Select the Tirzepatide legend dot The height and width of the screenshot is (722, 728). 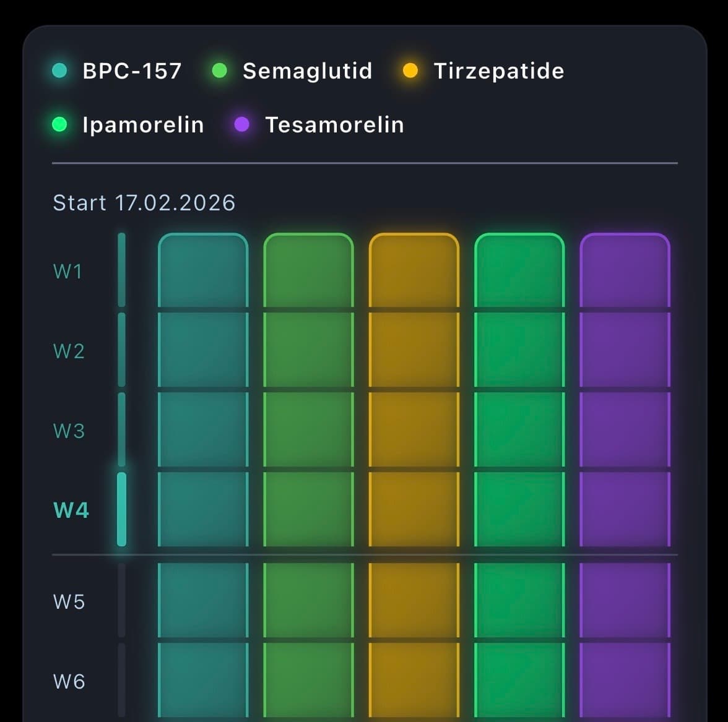click(x=410, y=70)
